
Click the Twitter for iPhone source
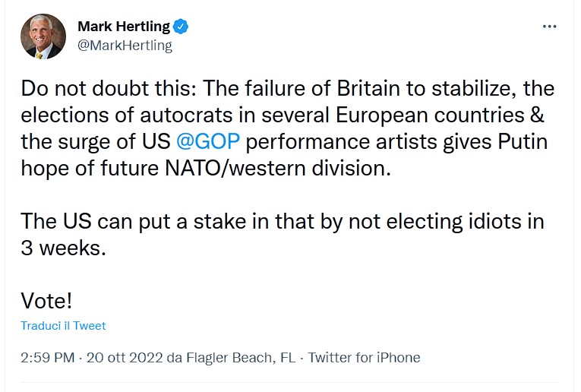364,357
